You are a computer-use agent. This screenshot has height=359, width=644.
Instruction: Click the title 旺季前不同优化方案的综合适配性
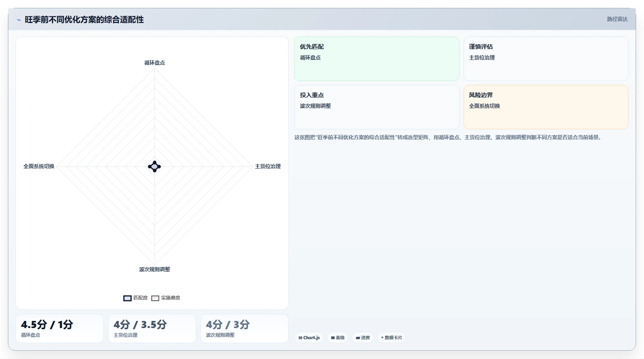coord(84,19)
